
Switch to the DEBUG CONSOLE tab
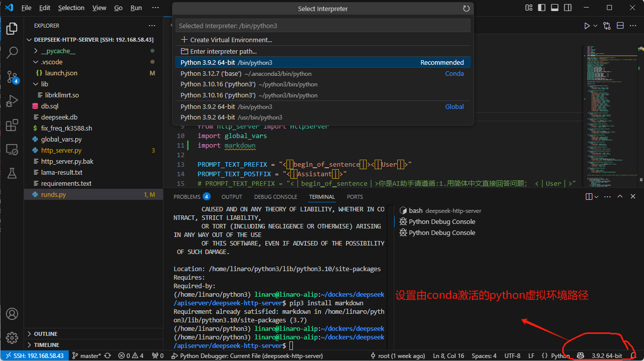(275, 197)
